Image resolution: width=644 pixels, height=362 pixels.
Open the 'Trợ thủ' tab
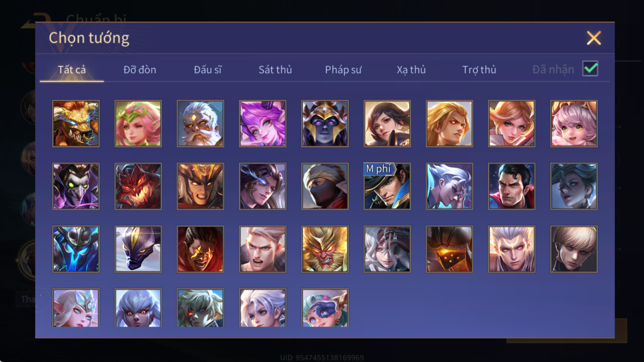[479, 70]
